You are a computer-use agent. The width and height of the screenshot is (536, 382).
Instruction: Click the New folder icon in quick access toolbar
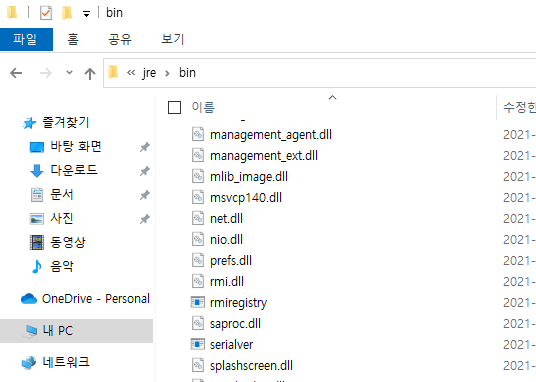[x=67, y=13]
